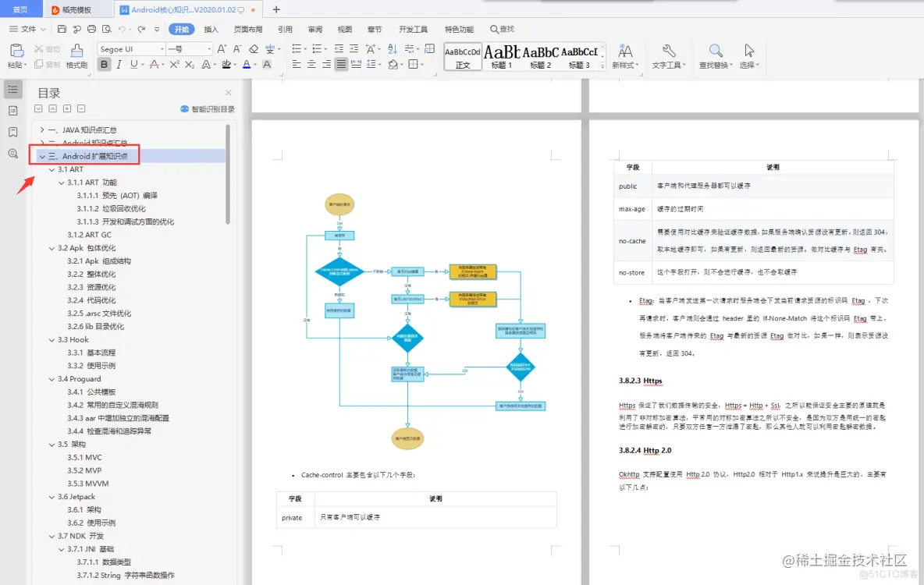Click the collapse-all headings button in 目录 panel

click(x=81, y=108)
